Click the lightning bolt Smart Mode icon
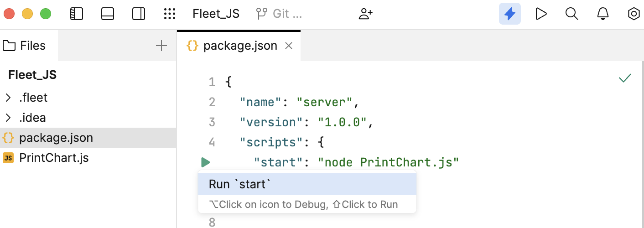 (509, 14)
